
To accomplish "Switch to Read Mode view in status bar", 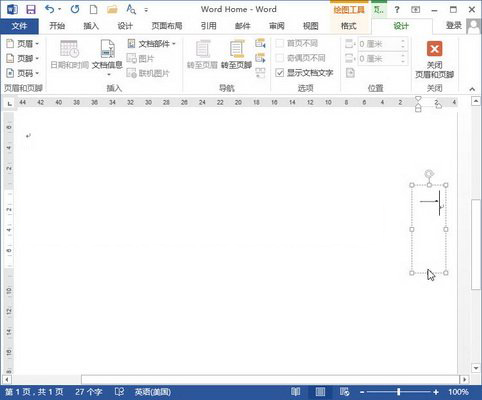I will [296, 392].
